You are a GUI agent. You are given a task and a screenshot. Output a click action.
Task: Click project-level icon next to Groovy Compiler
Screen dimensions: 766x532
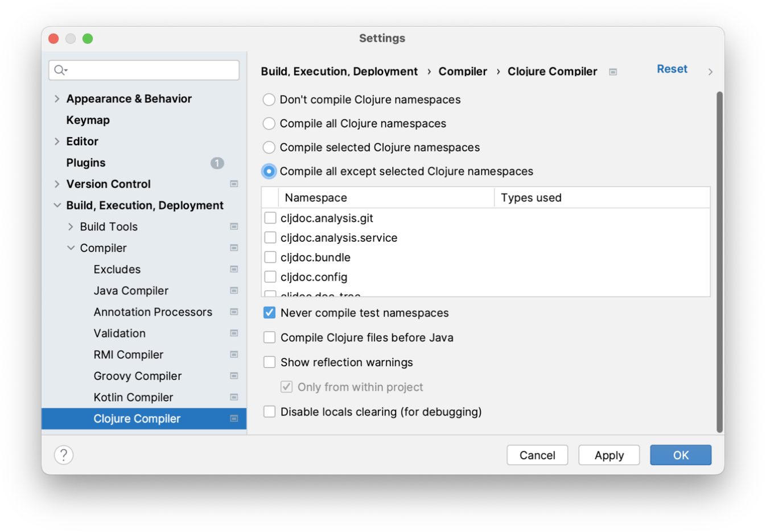tap(234, 376)
